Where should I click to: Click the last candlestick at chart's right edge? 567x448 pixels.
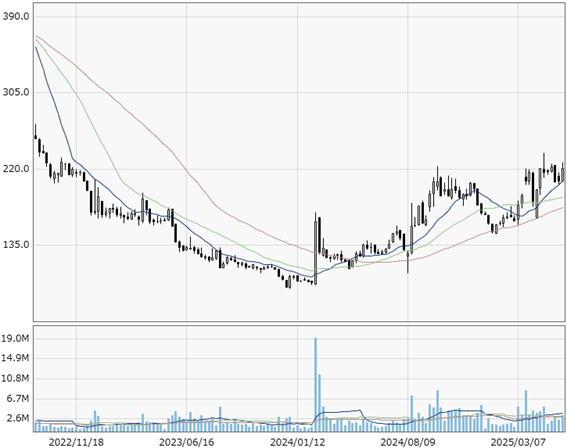tap(563, 173)
